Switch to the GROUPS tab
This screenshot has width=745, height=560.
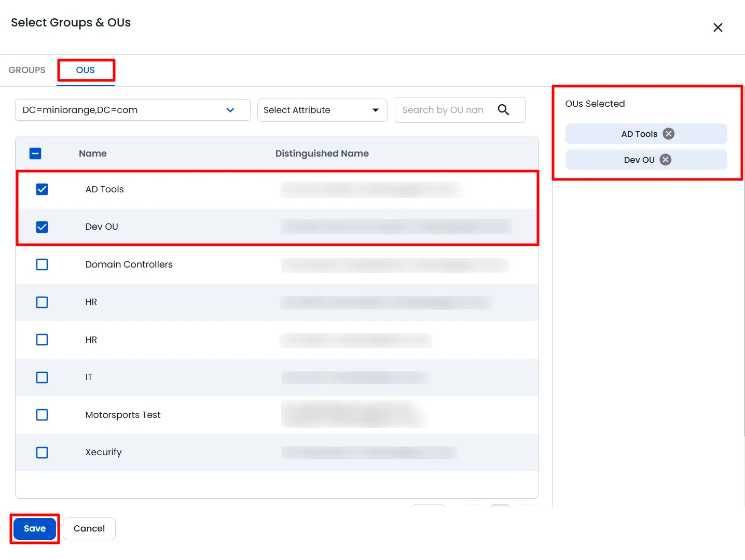tap(27, 70)
